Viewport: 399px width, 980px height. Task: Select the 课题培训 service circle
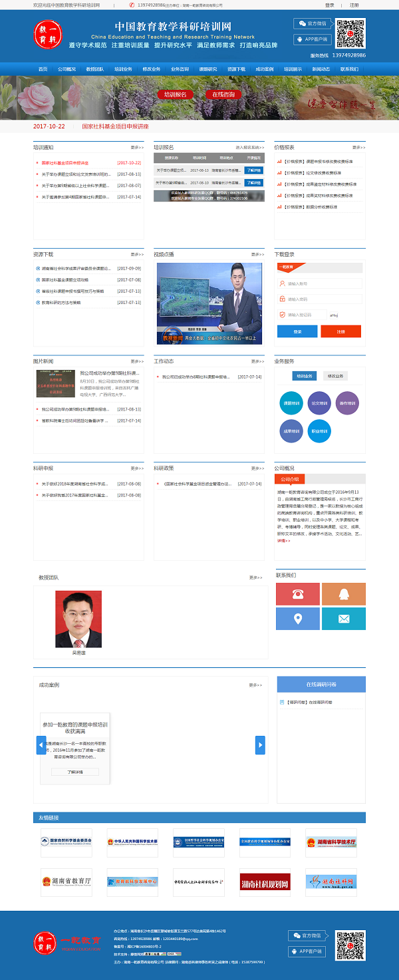click(292, 404)
